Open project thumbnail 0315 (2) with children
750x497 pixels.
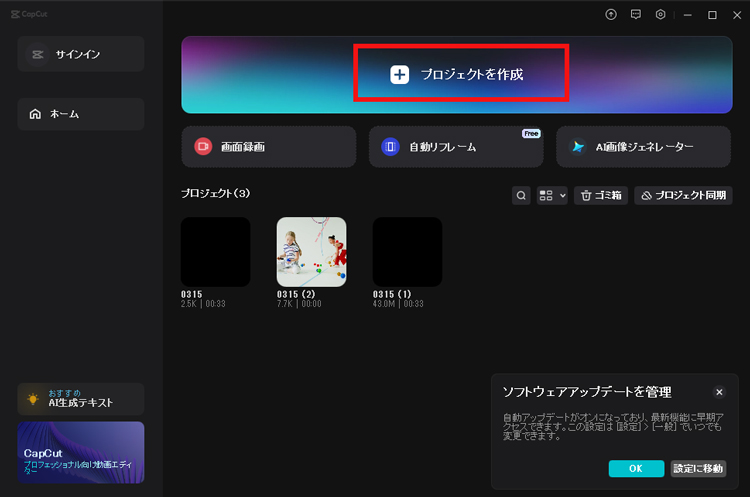tap(311, 252)
